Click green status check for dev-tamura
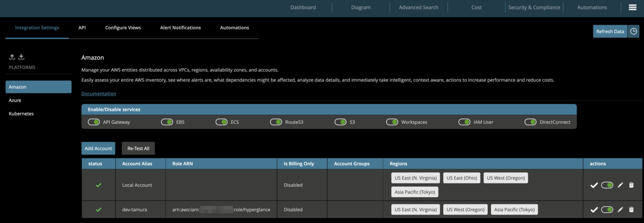The width and height of the screenshot is (644, 223). (x=98, y=210)
